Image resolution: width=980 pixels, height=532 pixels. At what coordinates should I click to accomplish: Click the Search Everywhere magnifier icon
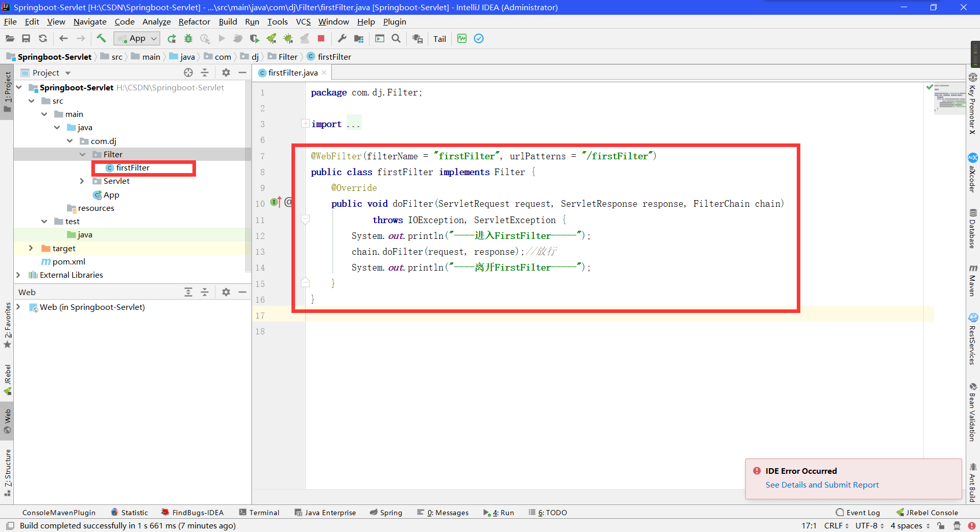coord(396,38)
